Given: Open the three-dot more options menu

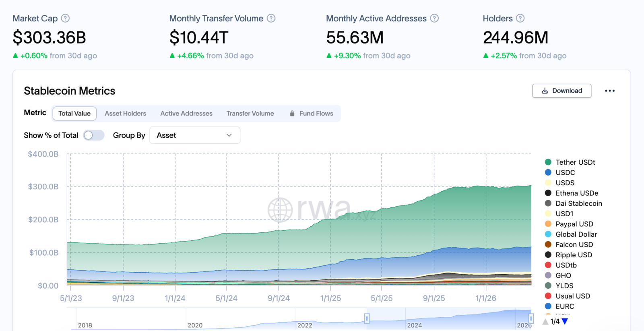Looking at the screenshot, I should [x=609, y=91].
